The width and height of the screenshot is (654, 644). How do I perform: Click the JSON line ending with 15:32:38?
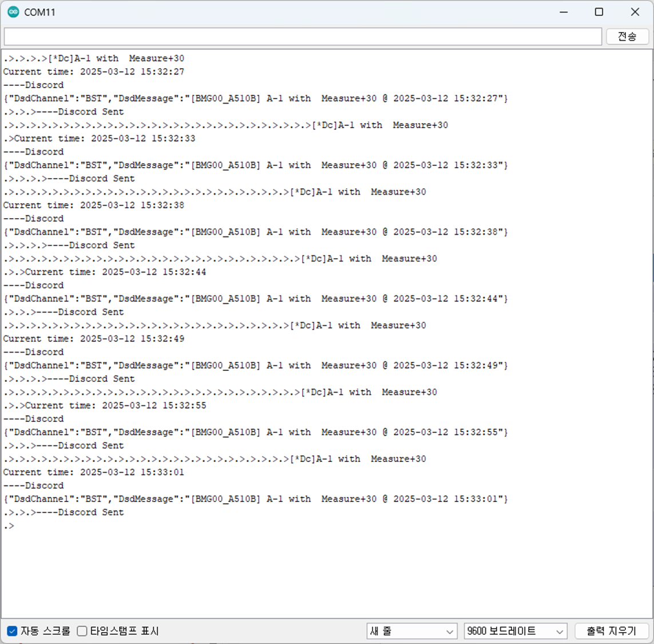pyautogui.click(x=256, y=232)
